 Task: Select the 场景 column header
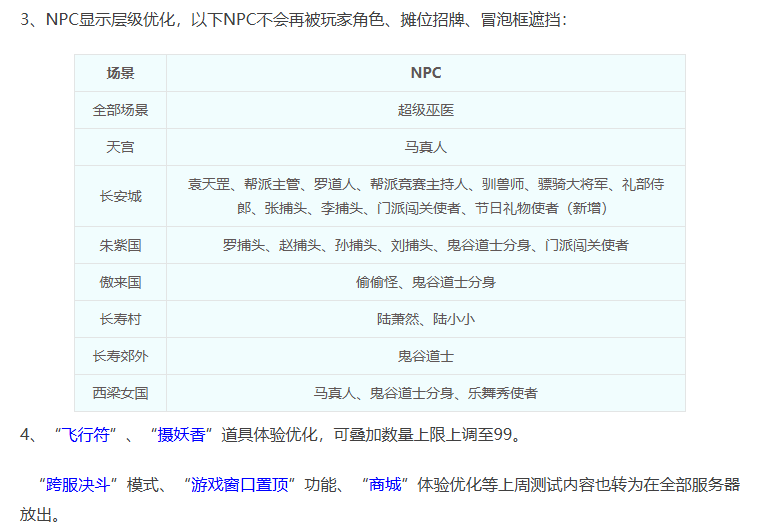point(120,73)
